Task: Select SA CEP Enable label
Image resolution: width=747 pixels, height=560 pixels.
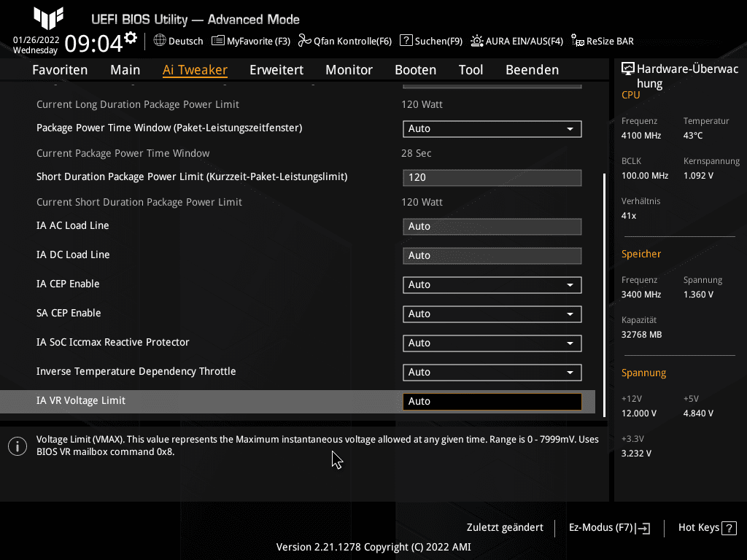Action: 69,314
